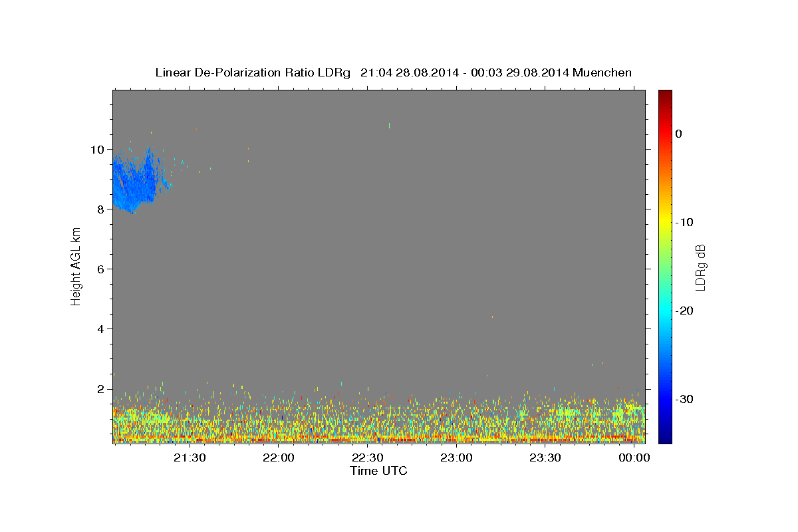Click the 22:00 time tick label
This screenshot has width=798, height=532.
(x=278, y=458)
